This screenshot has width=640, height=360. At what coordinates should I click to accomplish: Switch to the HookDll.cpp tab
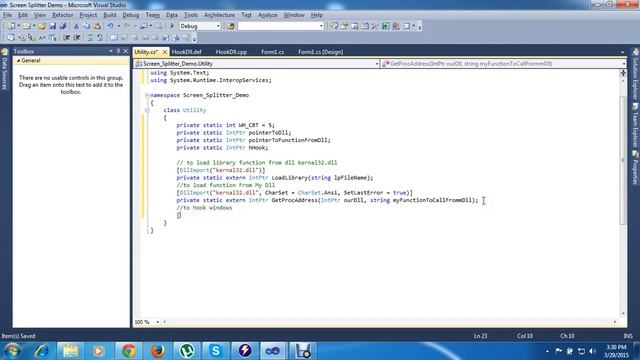click(231, 52)
